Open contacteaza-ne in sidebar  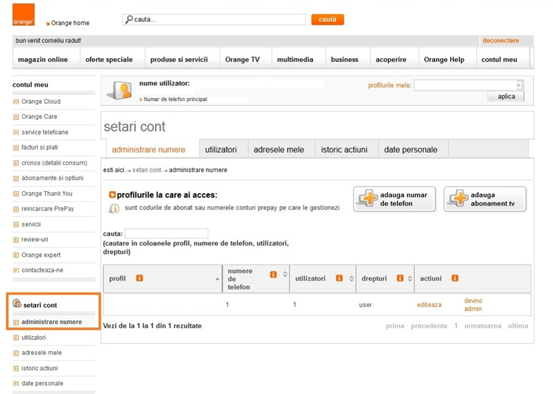[x=42, y=270]
